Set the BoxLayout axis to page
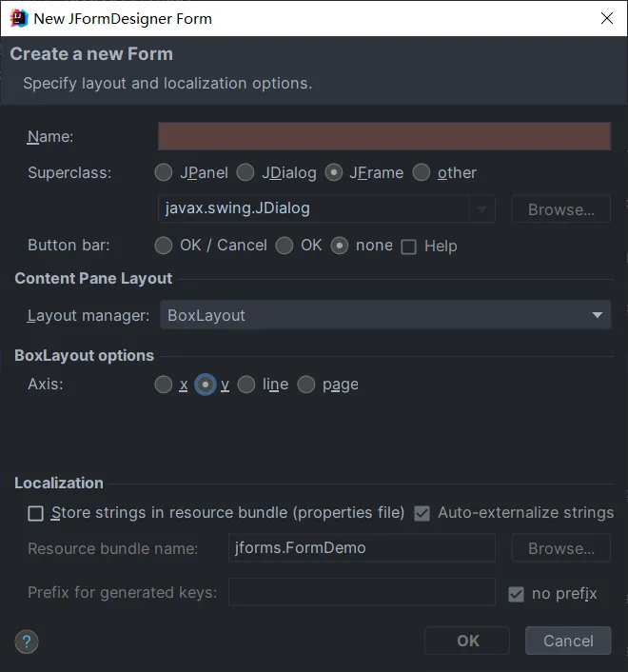Screen dimensions: 628x672 click(x=305, y=385)
